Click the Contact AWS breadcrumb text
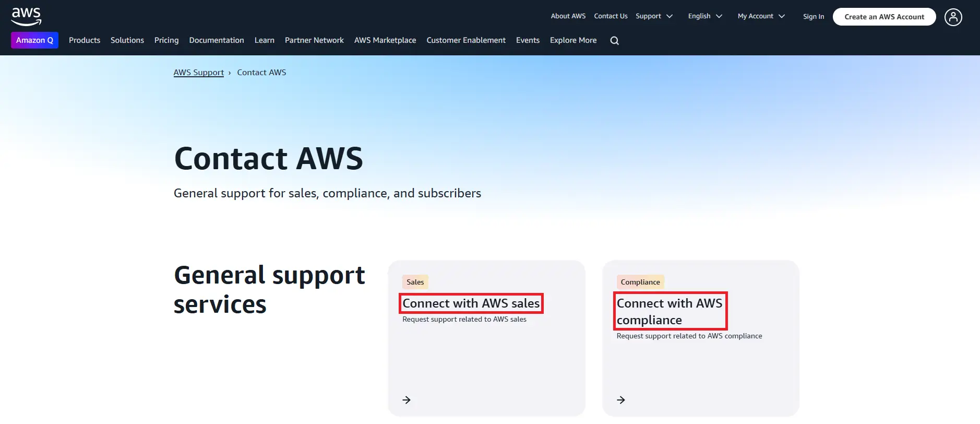 click(261, 73)
